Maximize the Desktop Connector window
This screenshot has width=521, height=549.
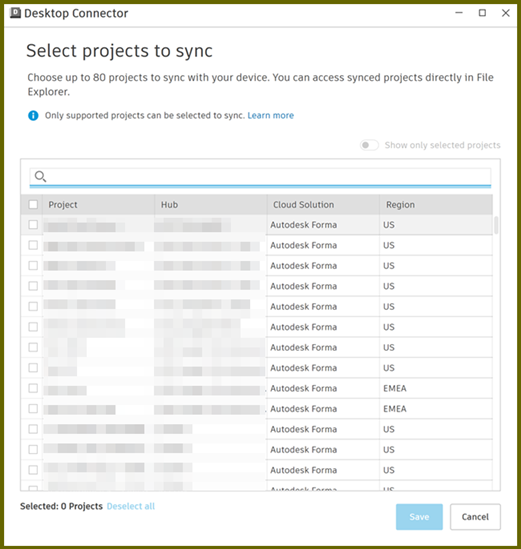click(x=482, y=13)
